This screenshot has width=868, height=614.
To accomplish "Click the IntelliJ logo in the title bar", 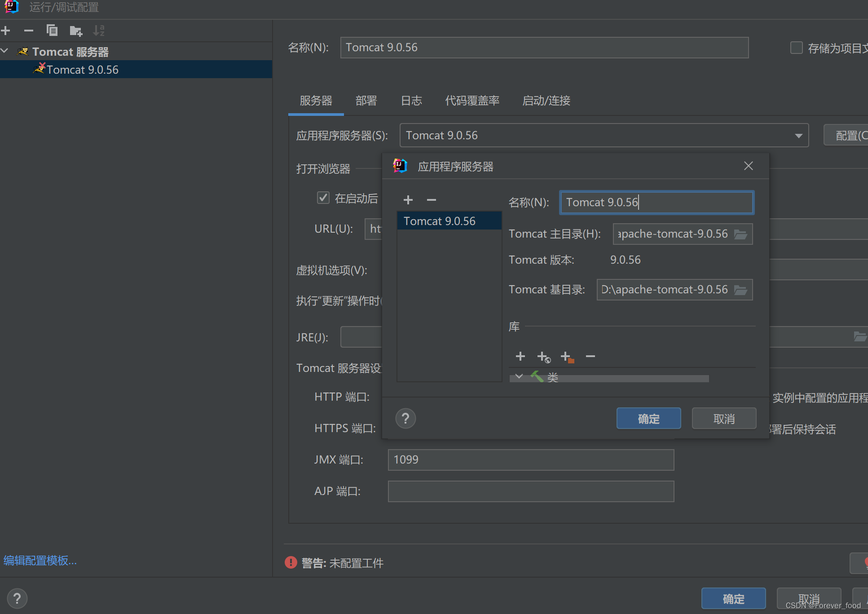I will (11, 7).
